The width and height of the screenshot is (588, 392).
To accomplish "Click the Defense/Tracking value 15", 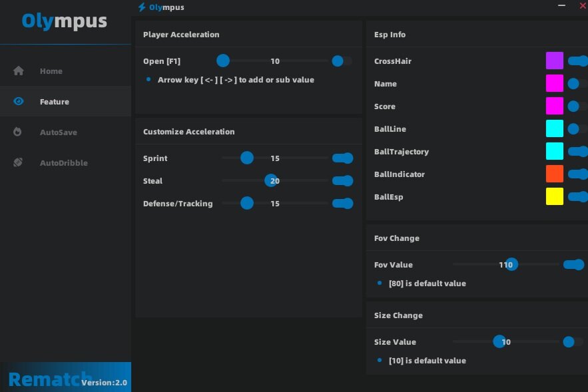I will [x=275, y=204].
